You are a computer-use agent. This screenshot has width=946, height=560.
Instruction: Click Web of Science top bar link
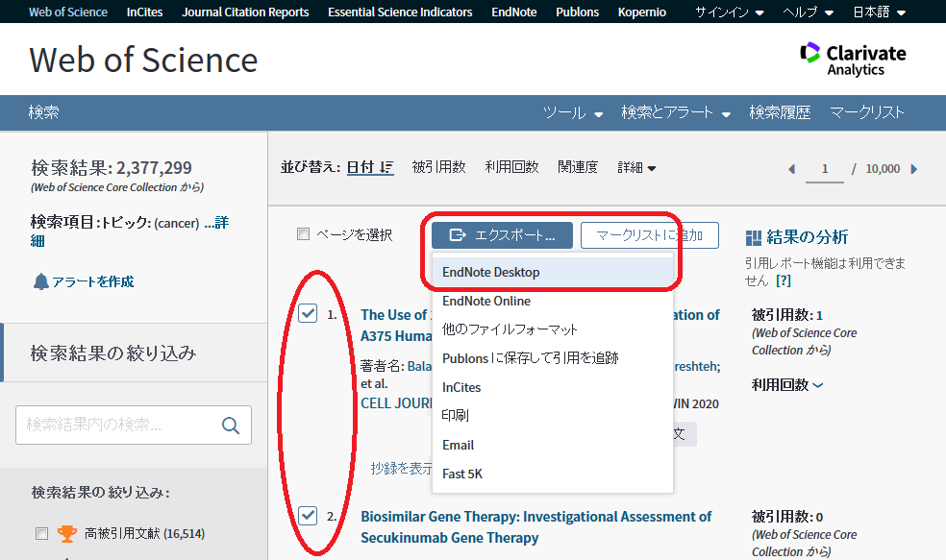pyautogui.click(x=68, y=12)
